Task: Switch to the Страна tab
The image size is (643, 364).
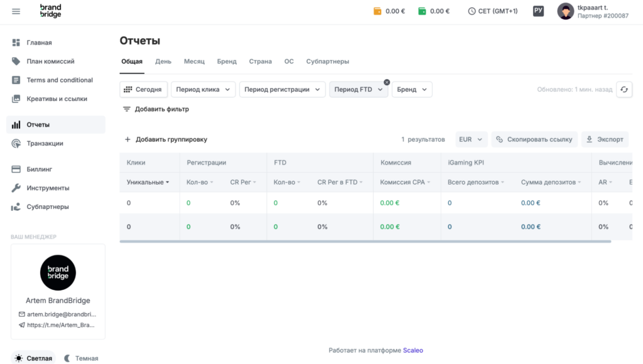Action: tap(261, 62)
